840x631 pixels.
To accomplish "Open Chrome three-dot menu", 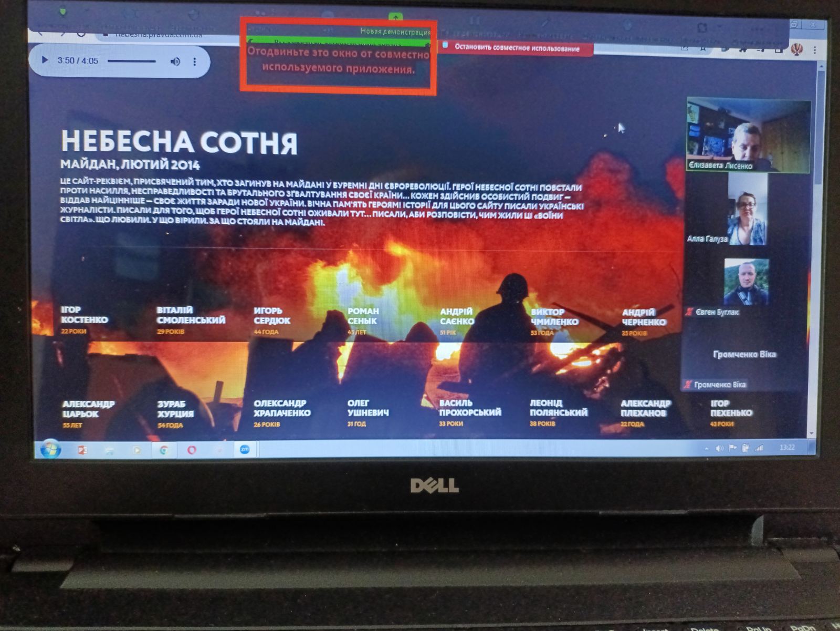I will pyautogui.click(x=814, y=50).
